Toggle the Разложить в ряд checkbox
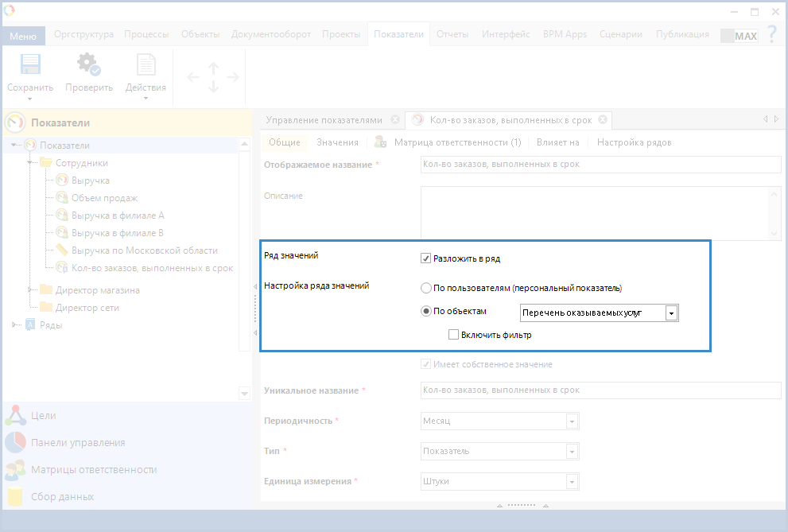The image size is (788, 532). (x=425, y=258)
